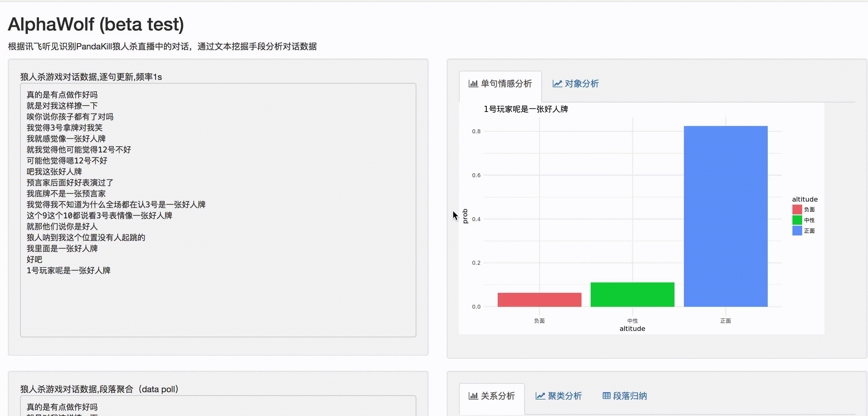Image resolution: width=868 pixels, height=416 pixels.
Task: Switch to the 对象分析 tab
Action: tap(575, 84)
